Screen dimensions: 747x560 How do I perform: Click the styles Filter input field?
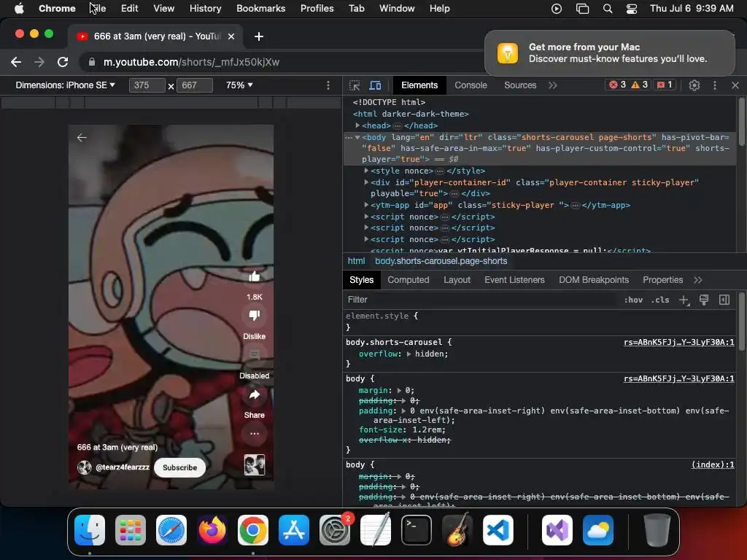[481, 300]
